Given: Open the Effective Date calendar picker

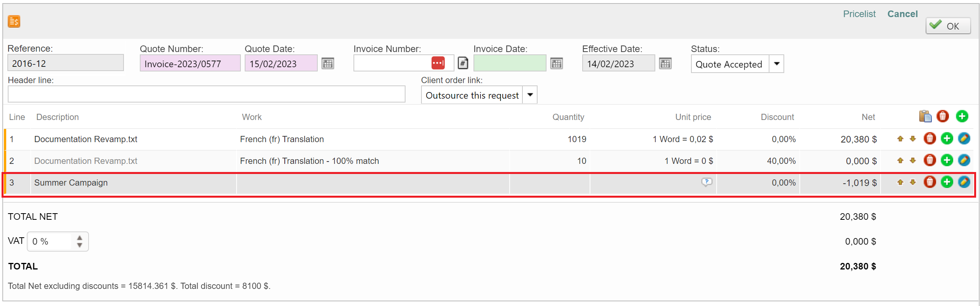Looking at the screenshot, I should click(665, 64).
